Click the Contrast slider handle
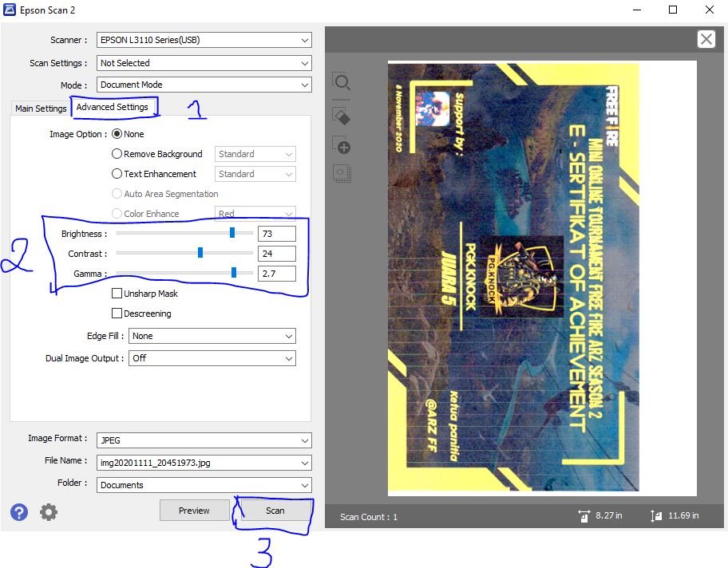The width and height of the screenshot is (728, 568). click(200, 252)
